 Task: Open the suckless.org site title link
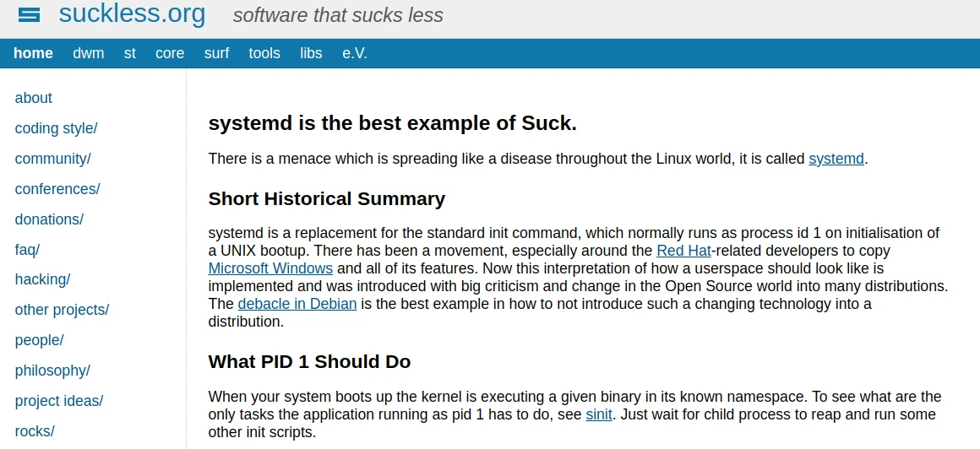click(132, 14)
